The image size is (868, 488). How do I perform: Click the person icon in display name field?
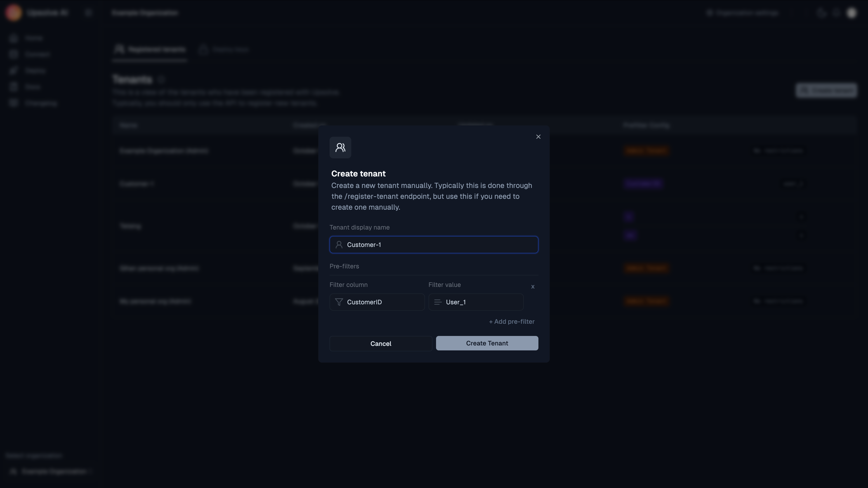click(339, 245)
